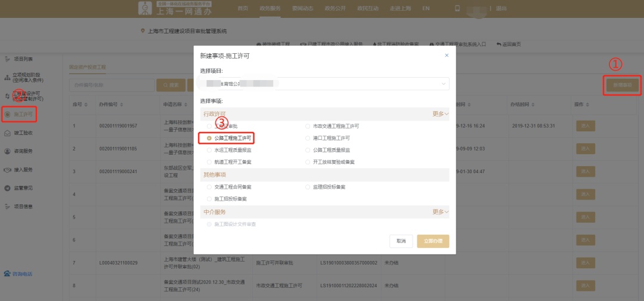The image size is (644, 301).
Task: Click the 立即办理 button
Action: click(433, 241)
